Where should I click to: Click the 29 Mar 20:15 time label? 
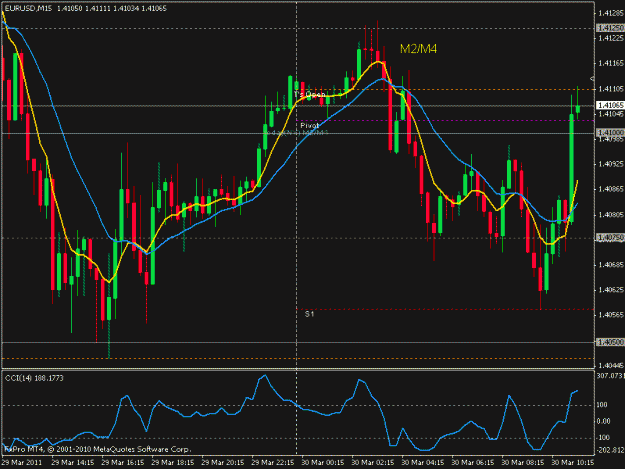point(223,463)
